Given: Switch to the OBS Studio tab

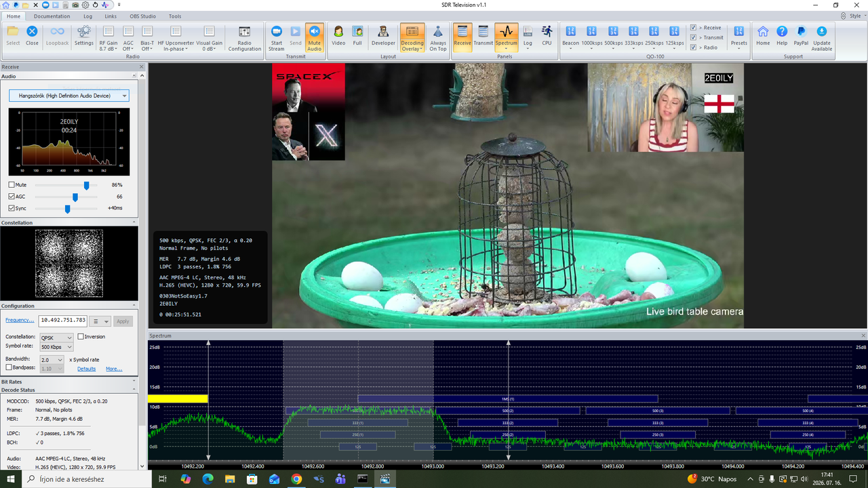Looking at the screenshot, I should coord(139,16).
